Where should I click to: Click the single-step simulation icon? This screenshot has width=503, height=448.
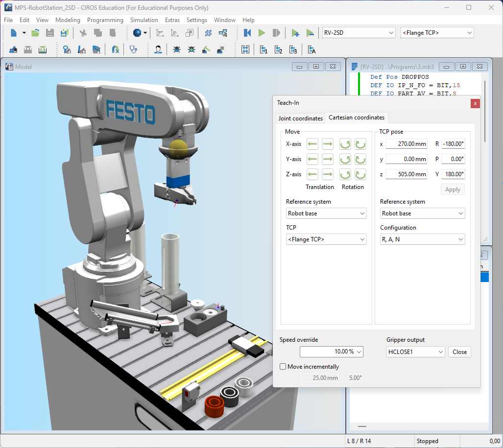(x=276, y=33)
